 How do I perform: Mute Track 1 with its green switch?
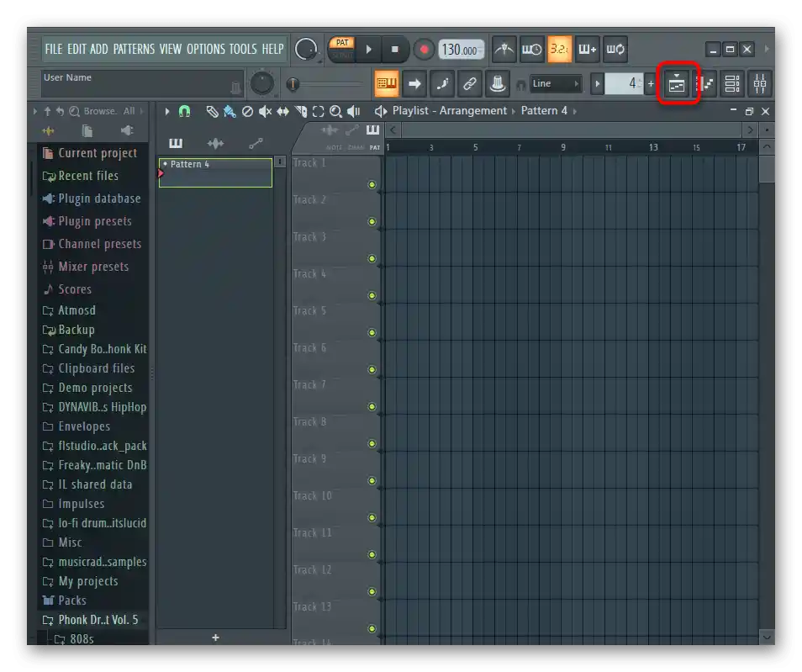coord(372,184)
